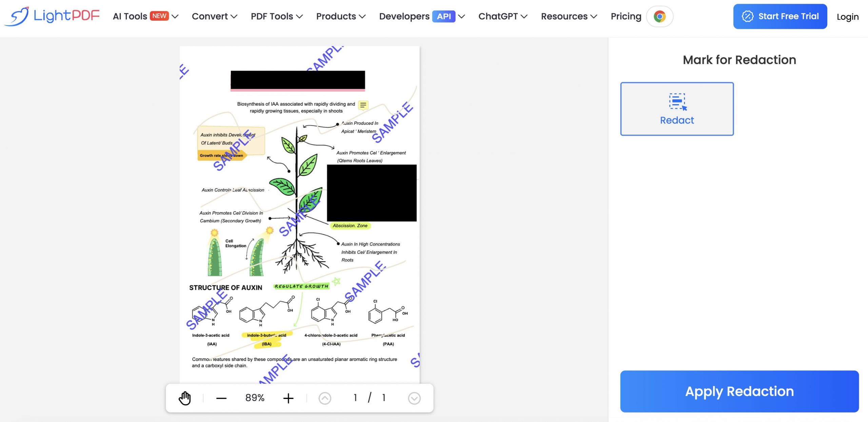Open the Resources dropdown
The image size is (868, 422).
tap(569, 16)
